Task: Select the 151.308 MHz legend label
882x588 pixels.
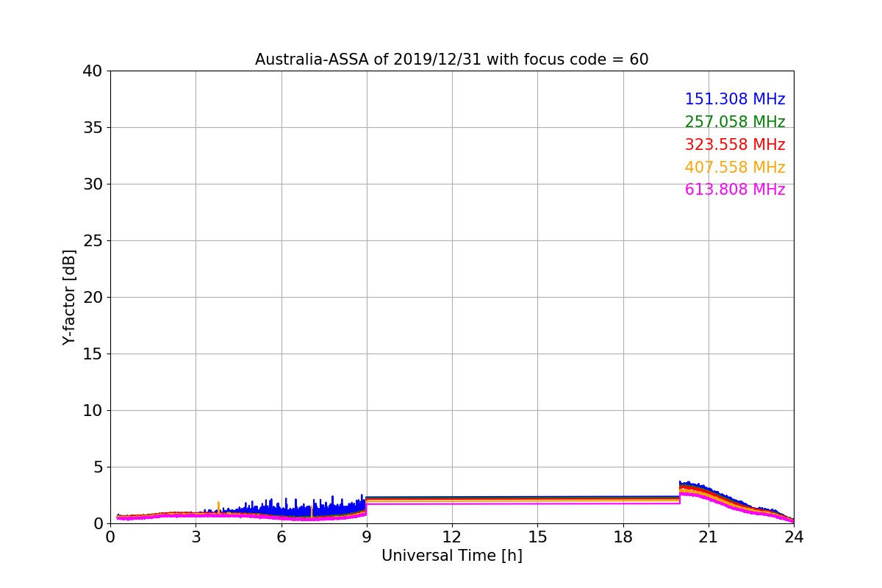Action: click(x=735, y=99)
